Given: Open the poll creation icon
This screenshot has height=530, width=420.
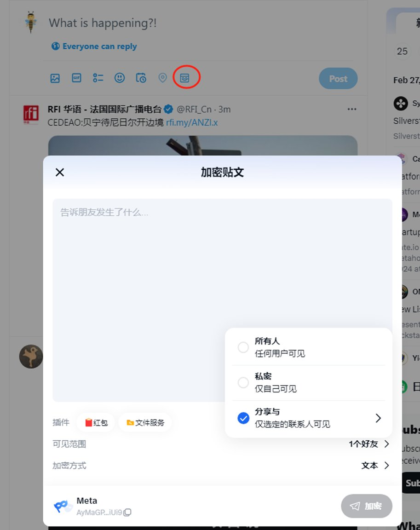Looking at the screenshot, I should click(x=98, y=78).
